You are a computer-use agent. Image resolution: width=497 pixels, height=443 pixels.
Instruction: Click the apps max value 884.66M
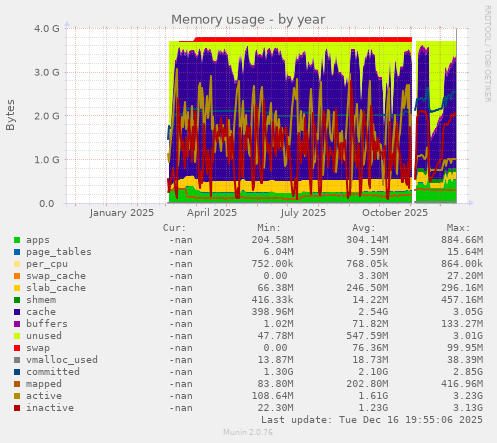[462, 240]
